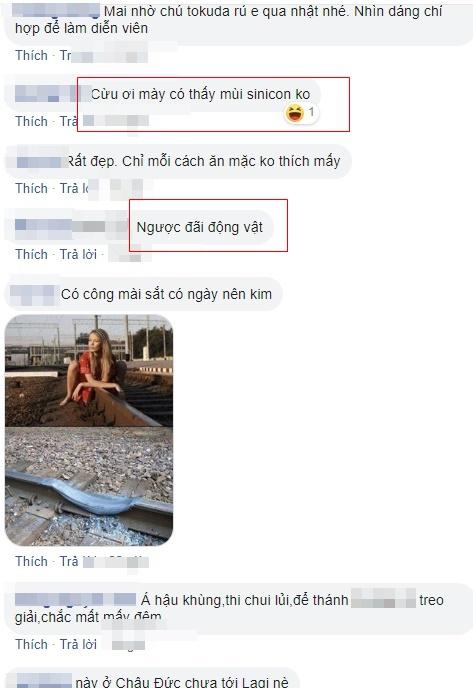Open commenter profile beside "Có công mài sắt"

(x=33, y=295)
